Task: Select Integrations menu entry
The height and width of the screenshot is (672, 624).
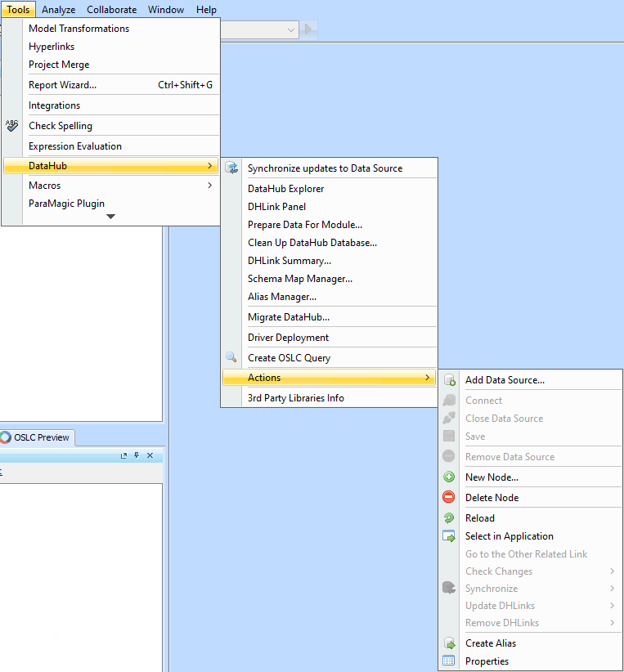Action: click(111, 105)
